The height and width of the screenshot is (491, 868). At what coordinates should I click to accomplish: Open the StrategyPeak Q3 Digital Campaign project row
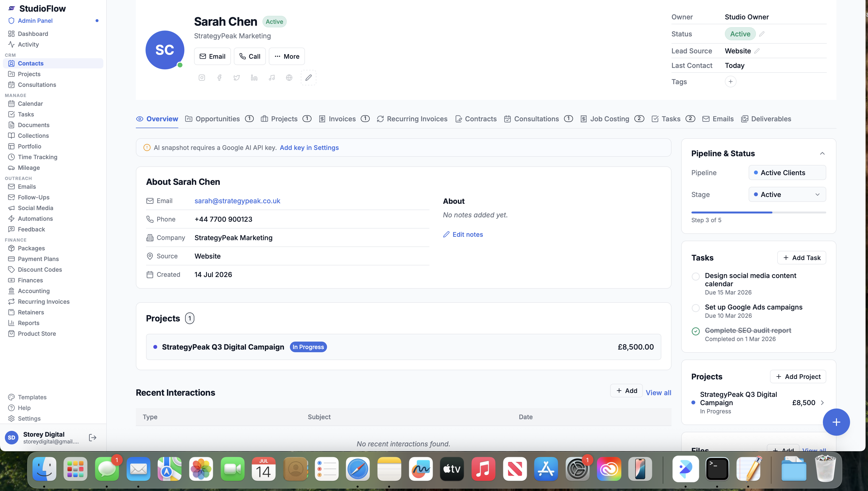point(403,347)
